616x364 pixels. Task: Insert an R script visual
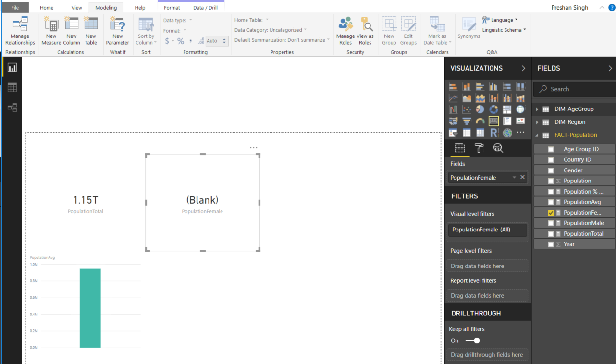click(493, 133)
